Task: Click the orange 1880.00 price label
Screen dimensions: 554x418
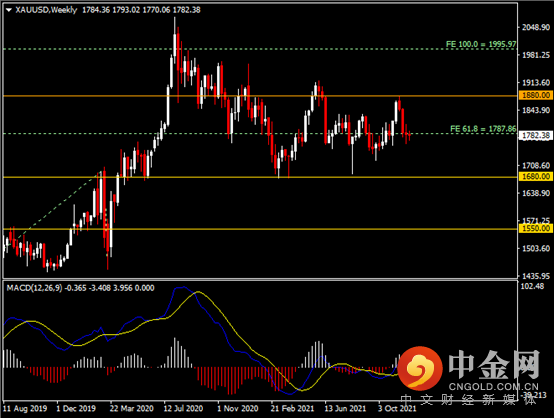Action: 536,95
